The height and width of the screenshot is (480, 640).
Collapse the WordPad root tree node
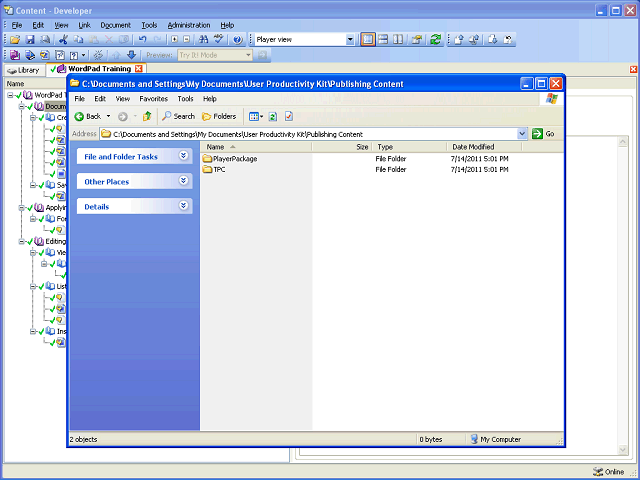tap(10, 95)
